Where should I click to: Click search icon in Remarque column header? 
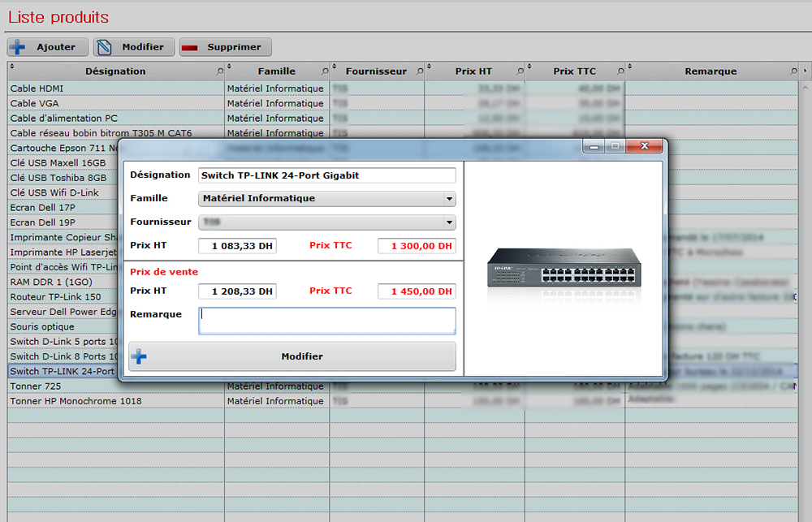click(793, 71)
